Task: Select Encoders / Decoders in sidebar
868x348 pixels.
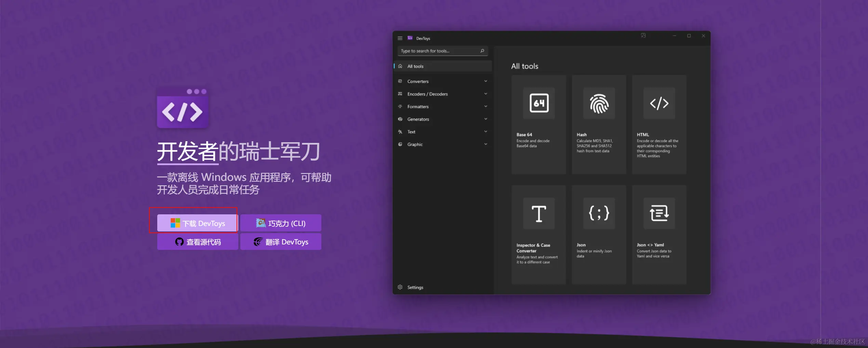Action: click(x=443, y=94)
